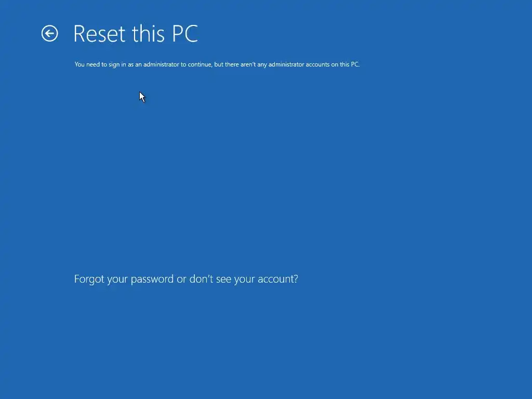Click the word 'Reset' in the title
This screenshot has width=532, height=399.
pos(99,34)
